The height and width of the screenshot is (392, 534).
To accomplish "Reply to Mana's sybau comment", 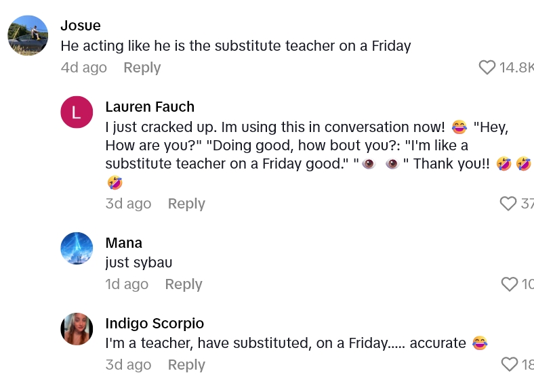I will 184,284.
